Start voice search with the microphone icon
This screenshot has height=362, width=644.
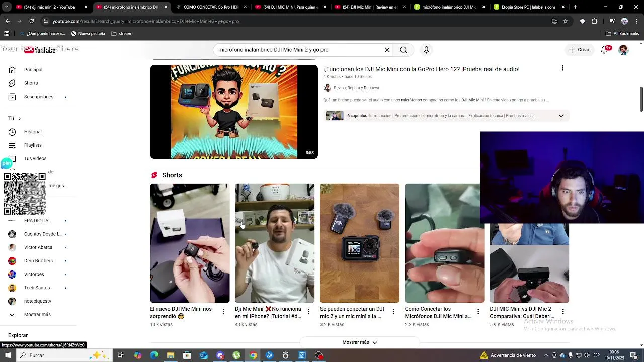[x=426, y=50]
